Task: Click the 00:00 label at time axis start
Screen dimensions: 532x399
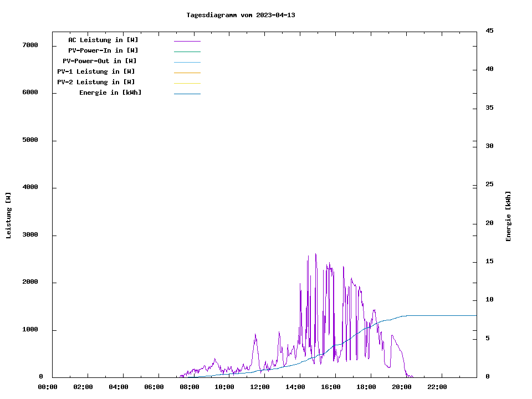Action: tap(48, 387)
